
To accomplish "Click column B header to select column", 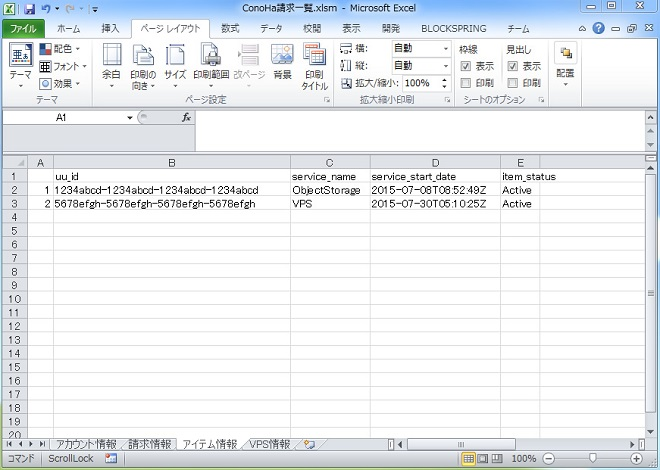I will point(172,162).
